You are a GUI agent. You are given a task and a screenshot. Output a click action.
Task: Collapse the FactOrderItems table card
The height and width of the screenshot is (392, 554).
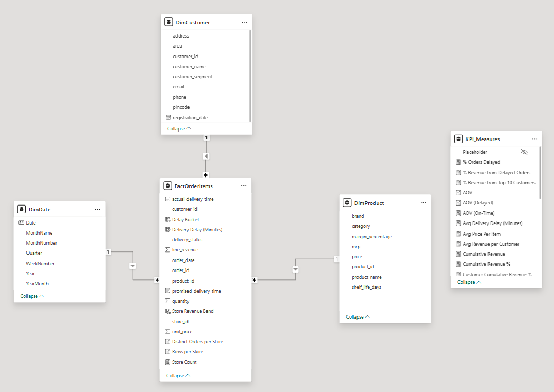coord(178,376)
